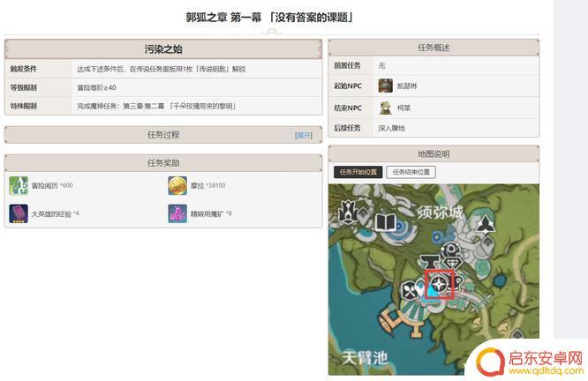Expand the 任务过程 section with 展开
Viewport: 588px width, 381px height.
(304, 135)
